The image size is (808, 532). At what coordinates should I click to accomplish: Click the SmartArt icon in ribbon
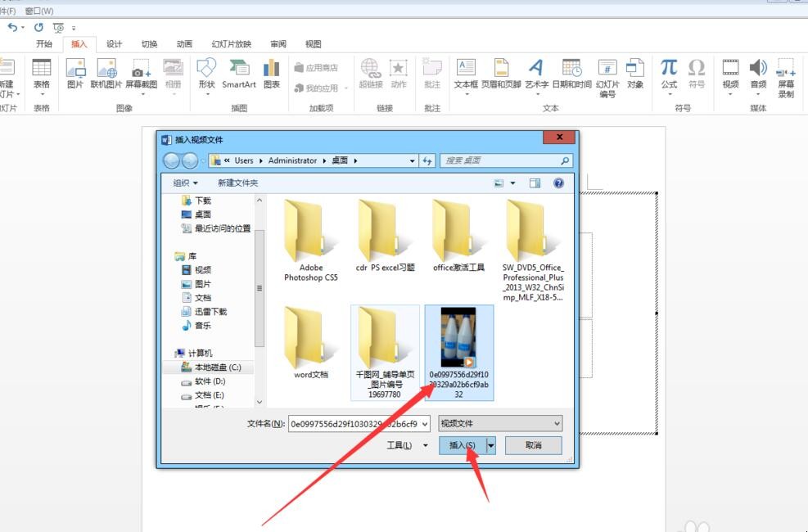point(238,70)
